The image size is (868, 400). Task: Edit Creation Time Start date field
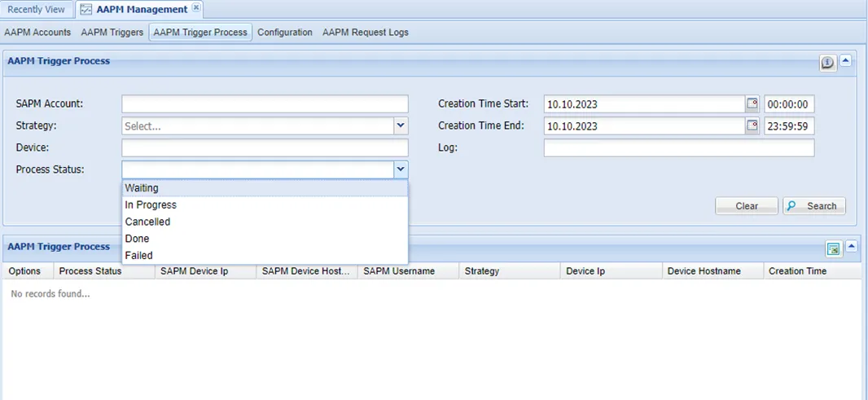[645, 104]
